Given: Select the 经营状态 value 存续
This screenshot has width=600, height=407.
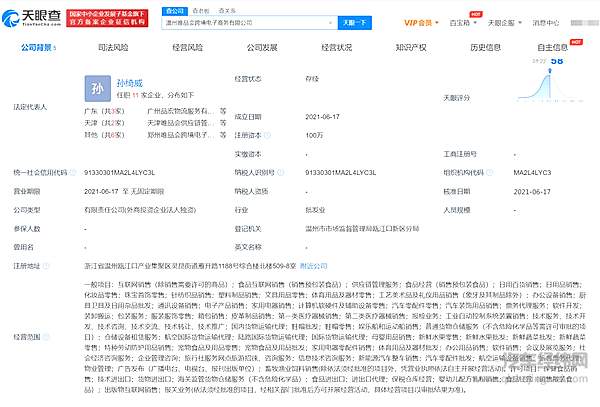Looking at the screenshot, I should (312, 79).
